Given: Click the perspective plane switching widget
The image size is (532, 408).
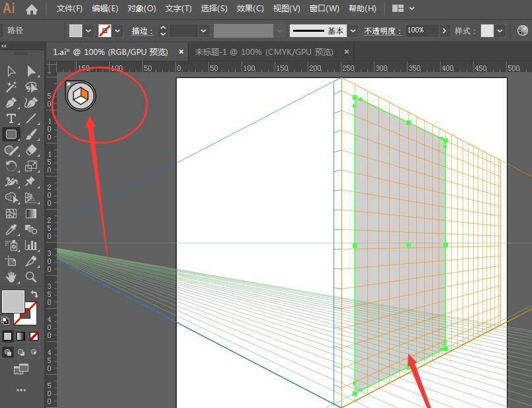Looking at the screenshot, I should (81, 96).
